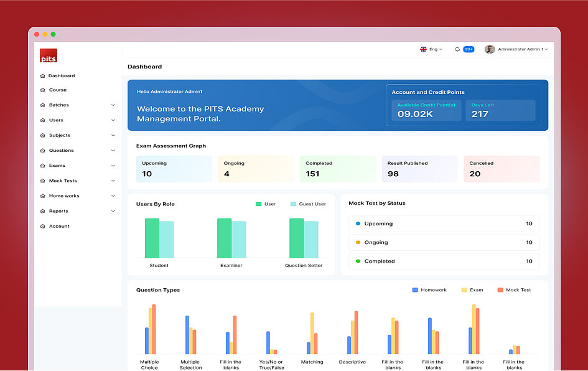The image size is (588, 371).
Task: Open the Eng language dropdown
Action: (436, 49)
